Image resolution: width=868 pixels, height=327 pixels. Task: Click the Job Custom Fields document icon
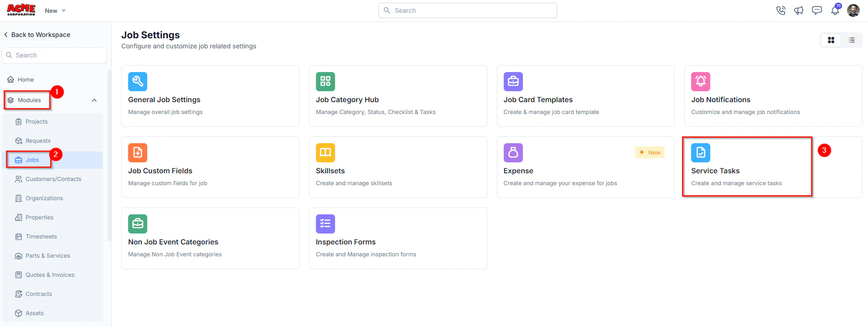tap(138, 153)
